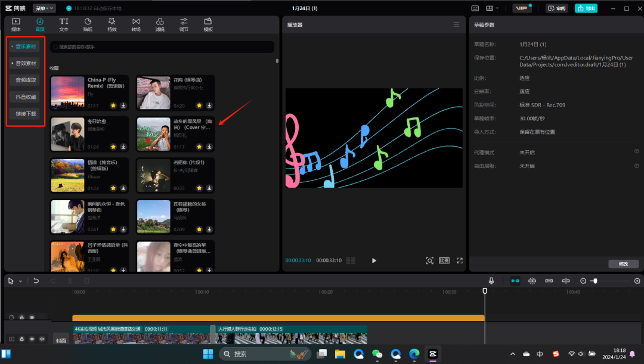Select 链接下载 in the sidebar
Screen dimensions: 644x364
pos(24,114)
